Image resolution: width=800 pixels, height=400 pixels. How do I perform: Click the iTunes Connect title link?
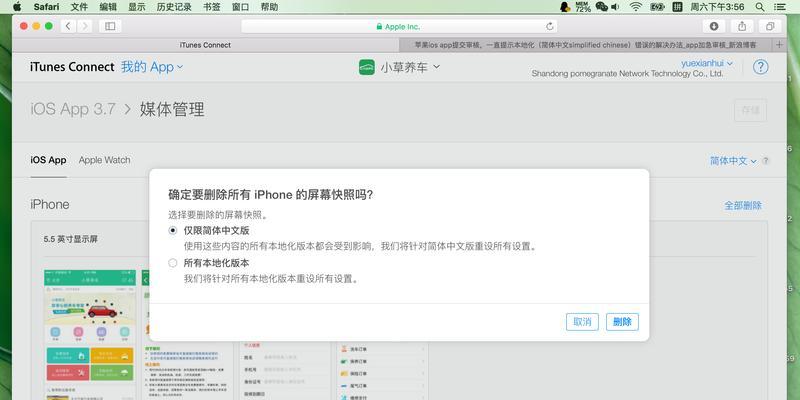72,67
